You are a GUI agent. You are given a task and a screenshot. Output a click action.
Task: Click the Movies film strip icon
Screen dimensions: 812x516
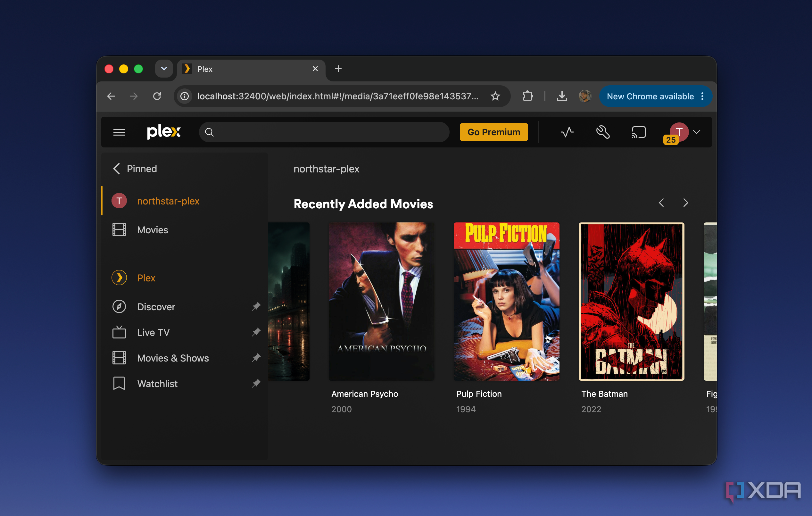tap(119, 230)
